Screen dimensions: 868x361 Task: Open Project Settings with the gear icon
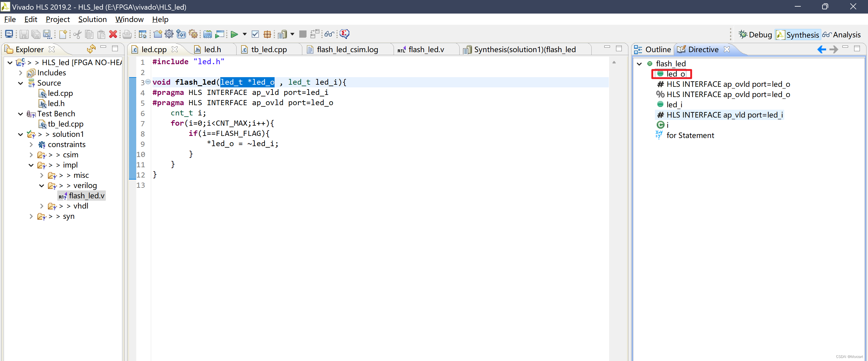(x=169, y=34)
